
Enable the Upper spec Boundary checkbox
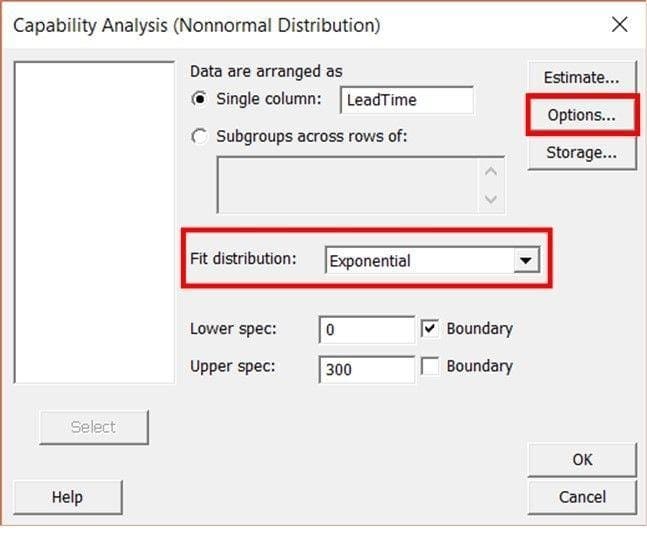click(x=430, y=366)
